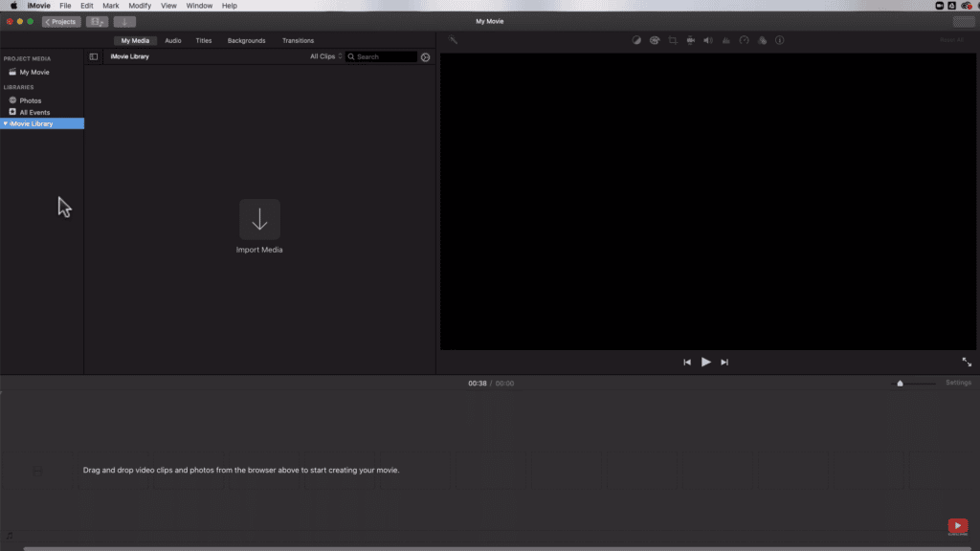
Task: Open browser appearance settings gear
Action: pos(426,57)
